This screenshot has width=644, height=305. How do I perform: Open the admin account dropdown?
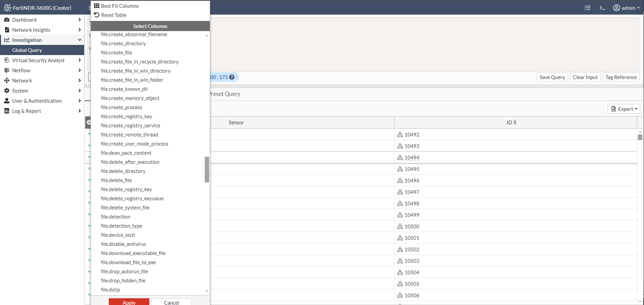pos(627,8)
